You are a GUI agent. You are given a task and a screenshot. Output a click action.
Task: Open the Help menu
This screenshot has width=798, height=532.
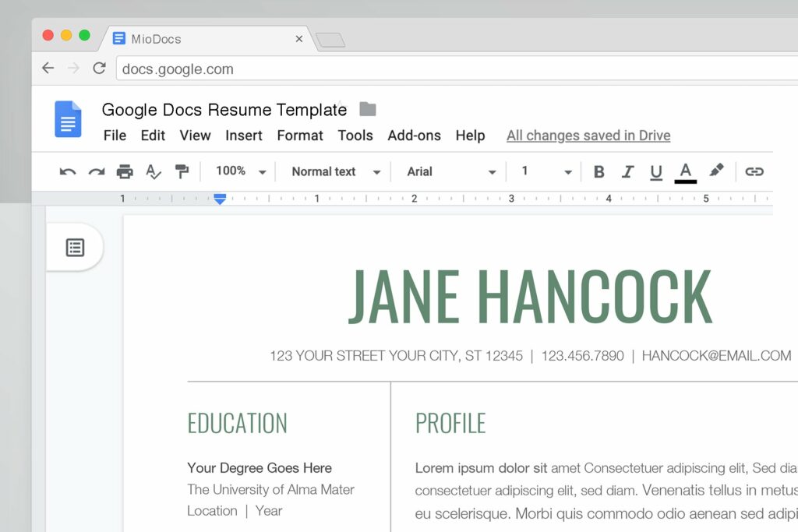pyautogui.click(x=470, y=136)
